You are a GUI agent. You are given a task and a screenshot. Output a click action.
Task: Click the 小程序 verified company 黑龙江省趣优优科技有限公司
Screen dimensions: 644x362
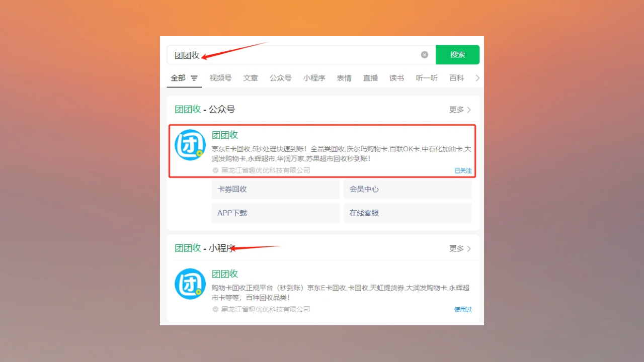(x=266, y=309)
